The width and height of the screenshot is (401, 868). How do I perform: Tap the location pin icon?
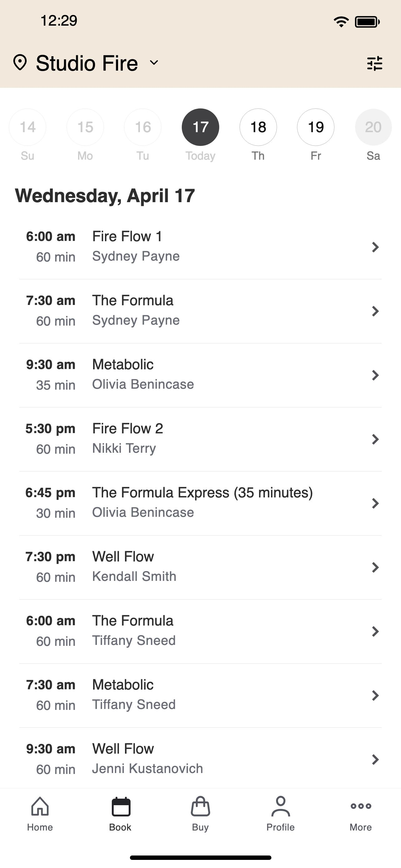pyautogui.click(x=20, y=63)
